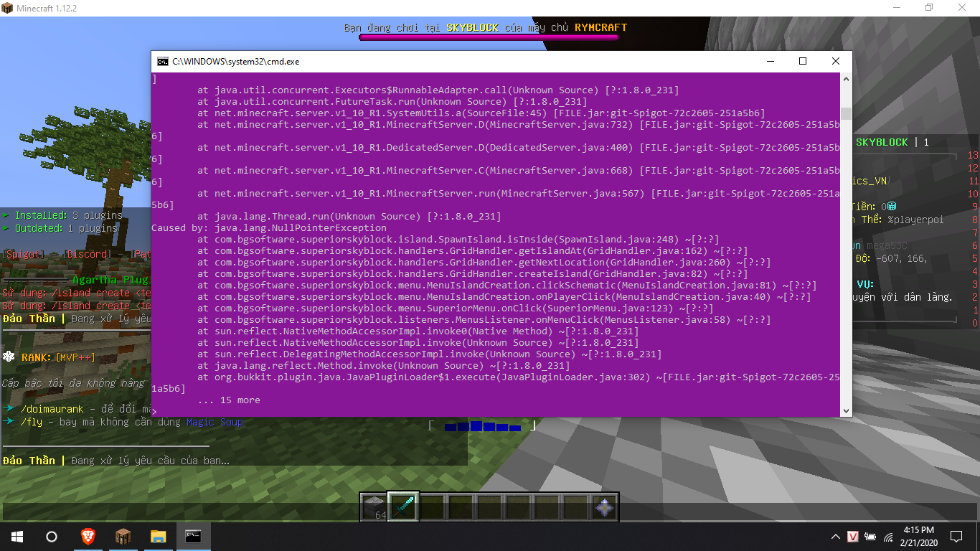
Task: Click the SpawnIsland.isInside stack trace line
Action: click(458, 239)
